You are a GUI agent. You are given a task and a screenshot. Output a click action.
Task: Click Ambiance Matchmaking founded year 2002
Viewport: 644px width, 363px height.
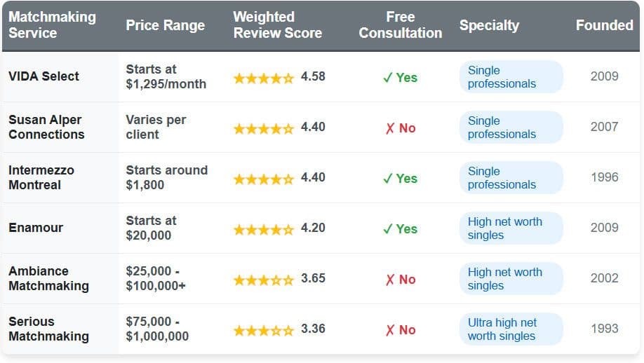[x=604, y=278]
